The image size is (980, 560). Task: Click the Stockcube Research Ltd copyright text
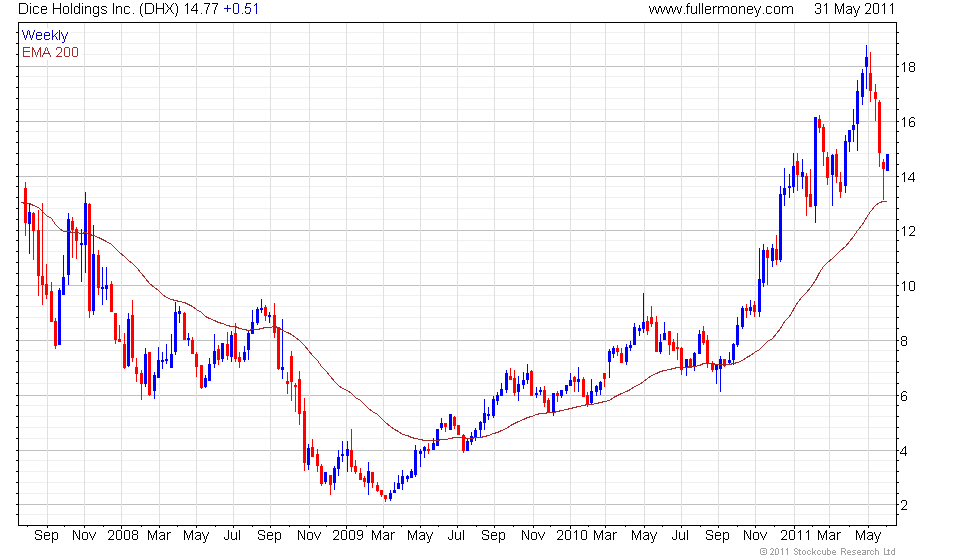tap(828, 552)
